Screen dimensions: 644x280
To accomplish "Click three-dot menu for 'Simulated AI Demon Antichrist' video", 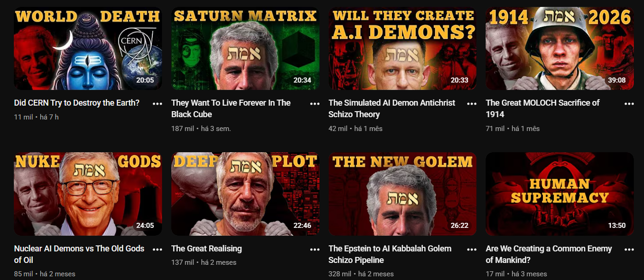I will pos(472,104).
